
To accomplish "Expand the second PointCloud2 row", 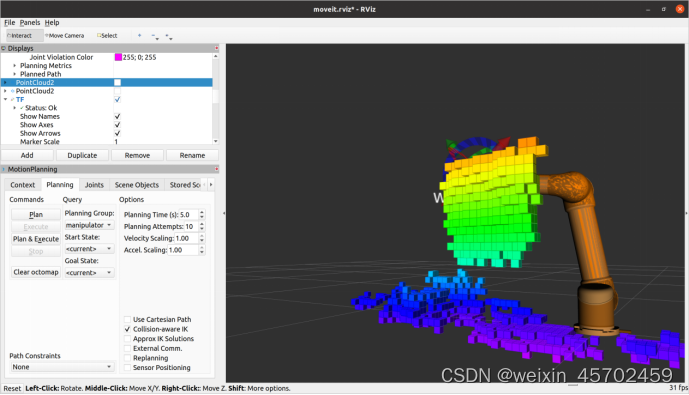I will click(x=5, y=91).
